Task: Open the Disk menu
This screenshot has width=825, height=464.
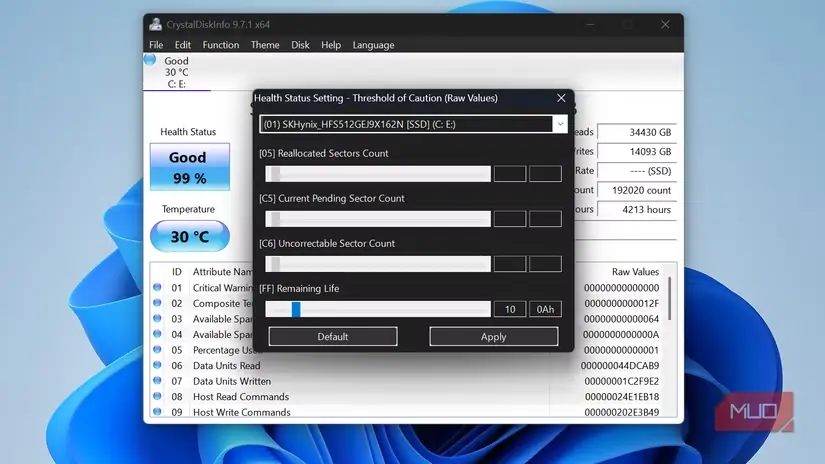Action: [300, 45]
